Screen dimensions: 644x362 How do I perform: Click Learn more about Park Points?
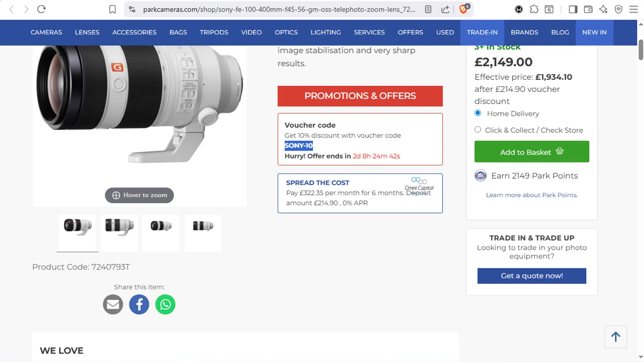click(532, 195)
